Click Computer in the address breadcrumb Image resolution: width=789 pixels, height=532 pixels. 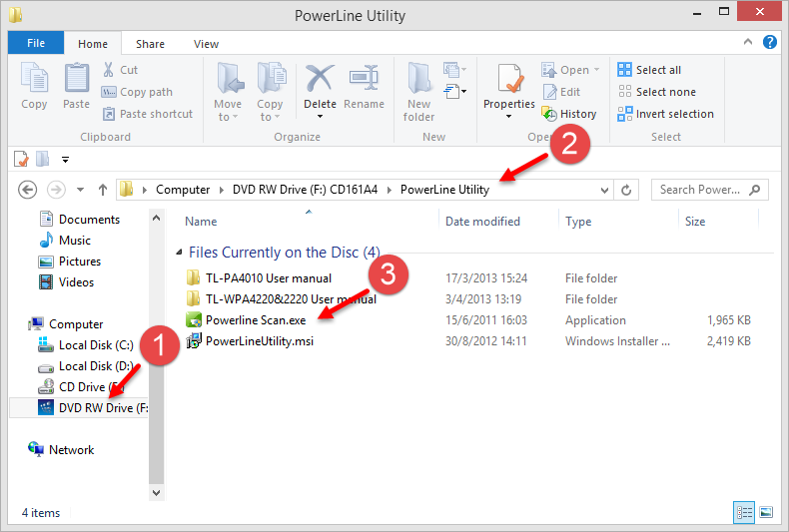183,190
